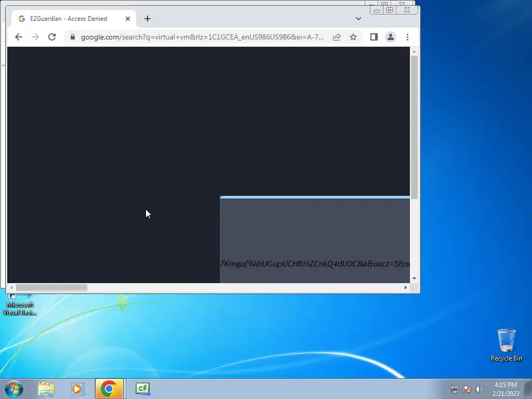The width and height of the screenshot is (532, 399).
Task: Click the forward navigation arrow
Action: point(35,37)
